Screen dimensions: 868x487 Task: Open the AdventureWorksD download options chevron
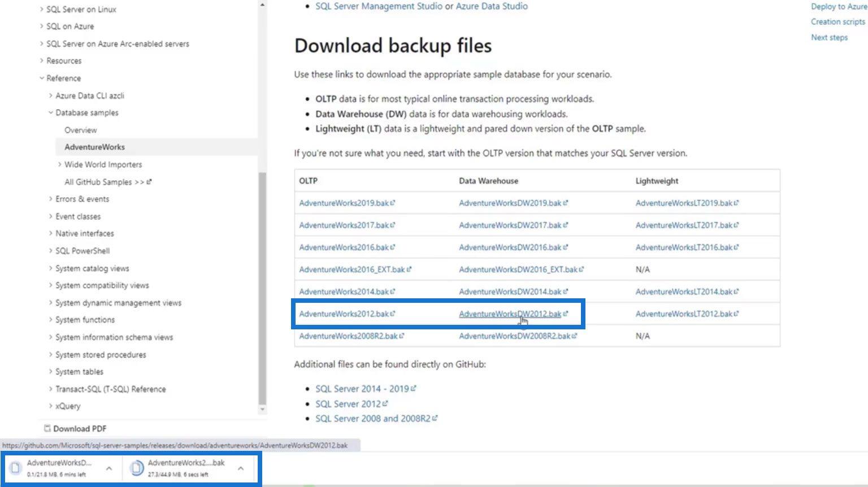tap(109, 468)
